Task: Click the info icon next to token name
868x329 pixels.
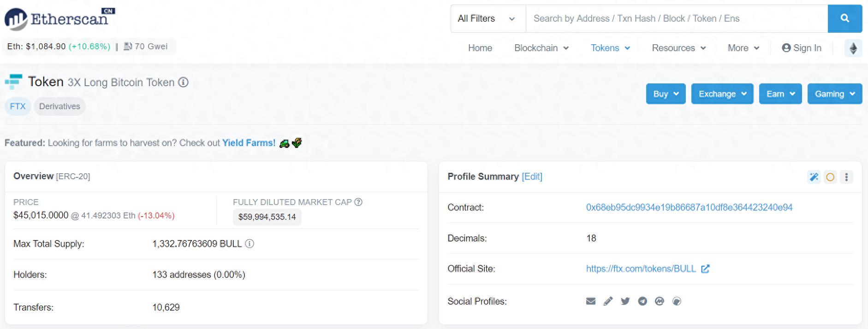Action: [184, 82]
